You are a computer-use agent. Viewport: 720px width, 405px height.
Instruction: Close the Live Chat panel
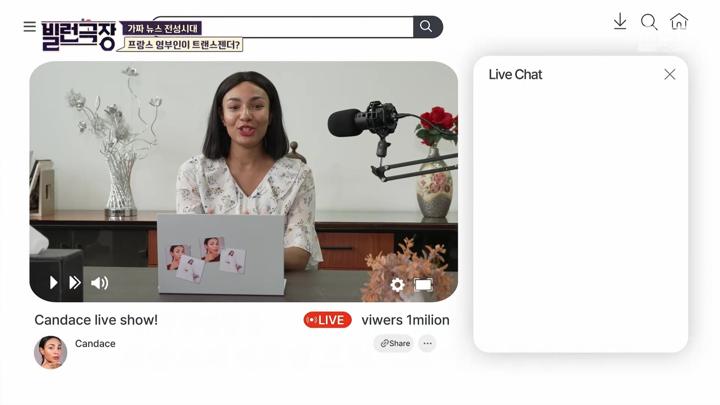(670, 75)
